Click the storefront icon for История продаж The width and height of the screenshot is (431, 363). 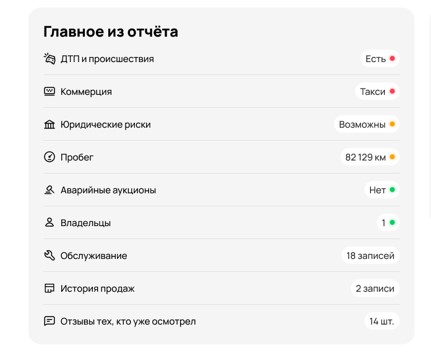[x=49, y=288]
